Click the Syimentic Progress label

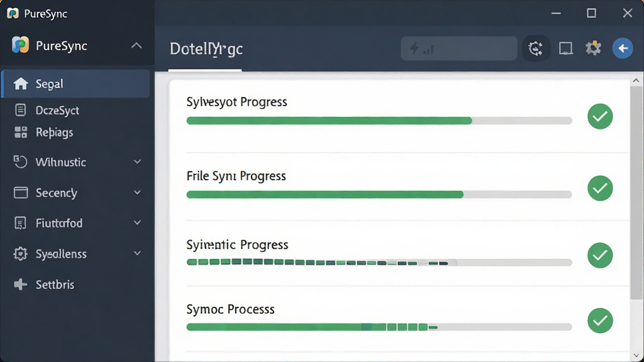coord(237,245)
